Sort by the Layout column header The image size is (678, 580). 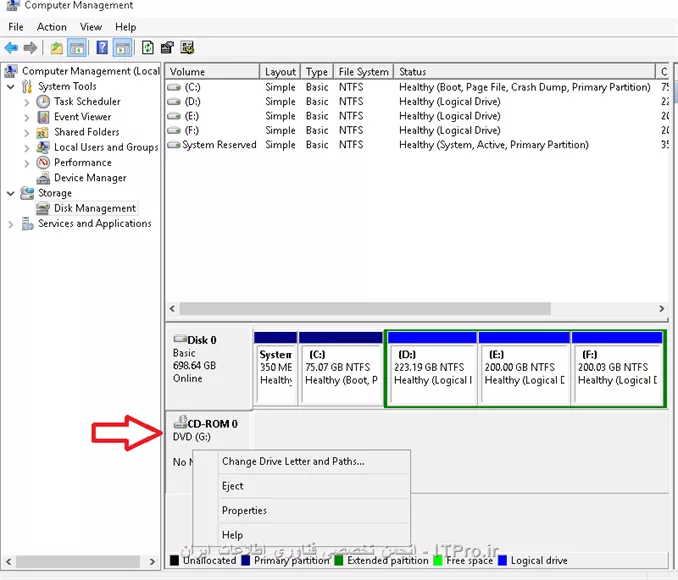point(280,72)
